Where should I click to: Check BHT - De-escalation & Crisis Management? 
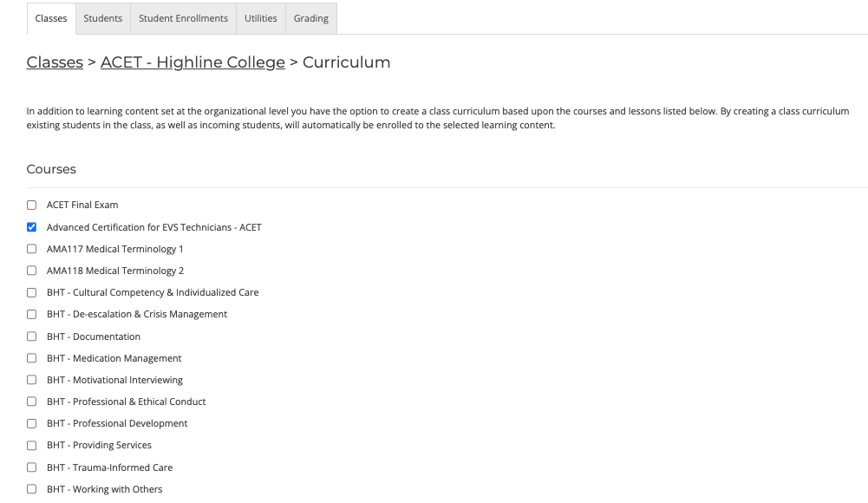(31, 314)
